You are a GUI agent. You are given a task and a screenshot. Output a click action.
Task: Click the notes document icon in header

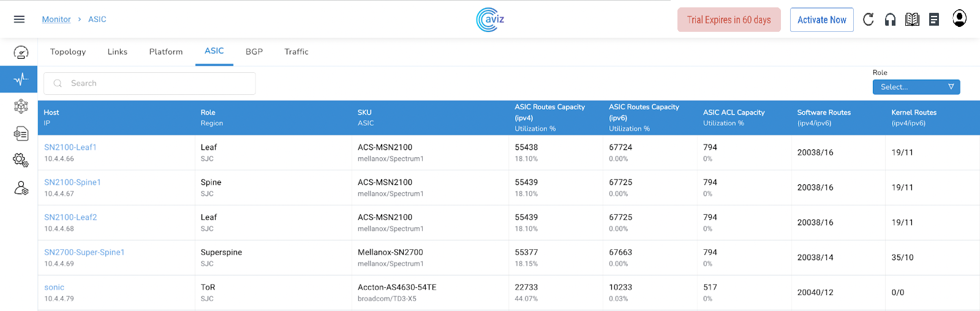(933, 20)
